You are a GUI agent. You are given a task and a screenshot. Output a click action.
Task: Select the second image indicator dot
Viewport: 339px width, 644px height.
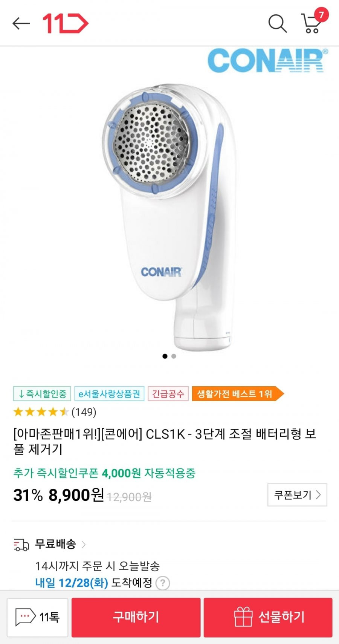[174, 356]
